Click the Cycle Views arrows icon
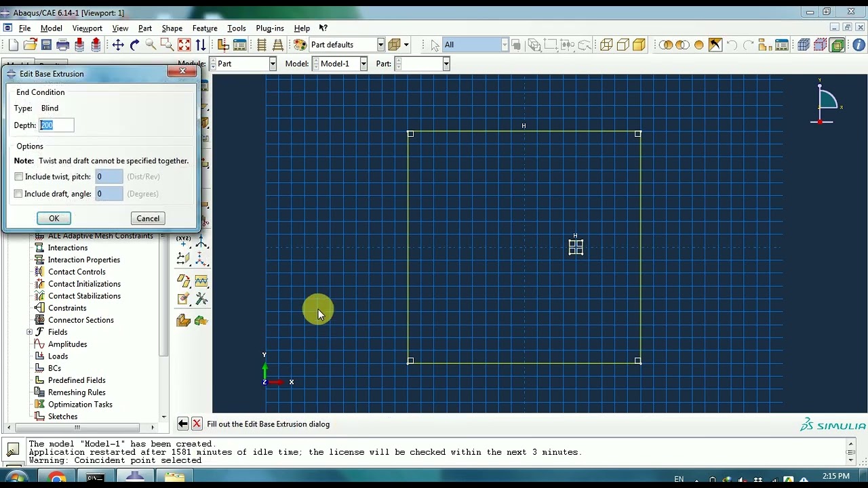This screenshot has height=488, width=868. 201,45
